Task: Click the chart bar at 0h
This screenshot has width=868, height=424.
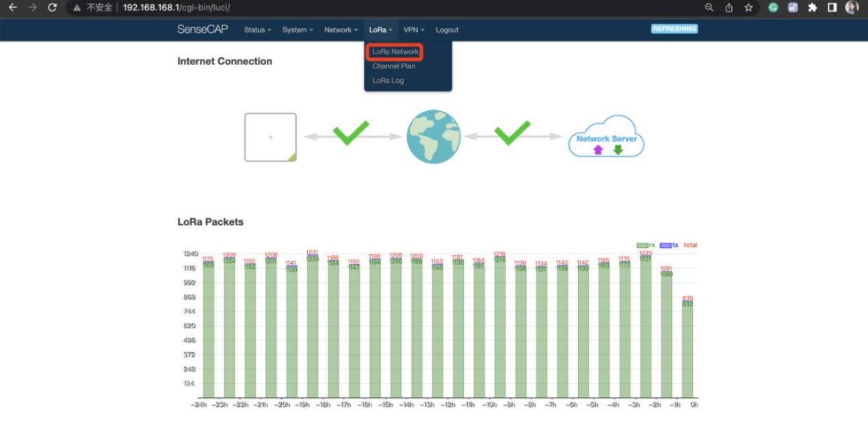Action: click(x=687, y=349)
